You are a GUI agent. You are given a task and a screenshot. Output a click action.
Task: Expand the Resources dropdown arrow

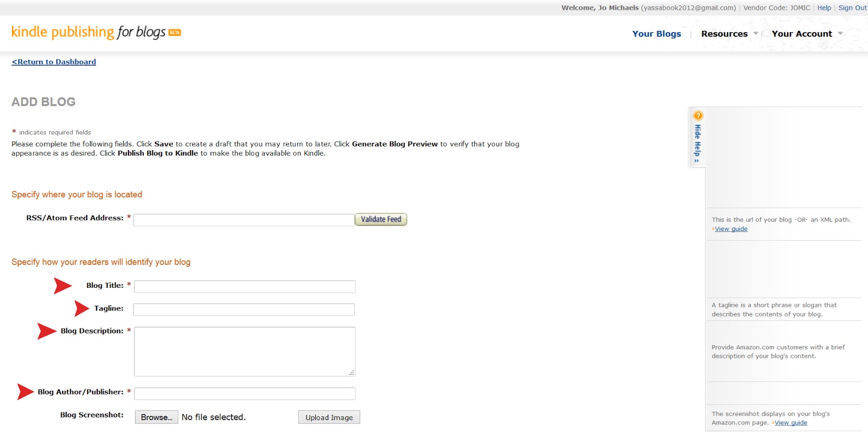click(x=756, y=34)
